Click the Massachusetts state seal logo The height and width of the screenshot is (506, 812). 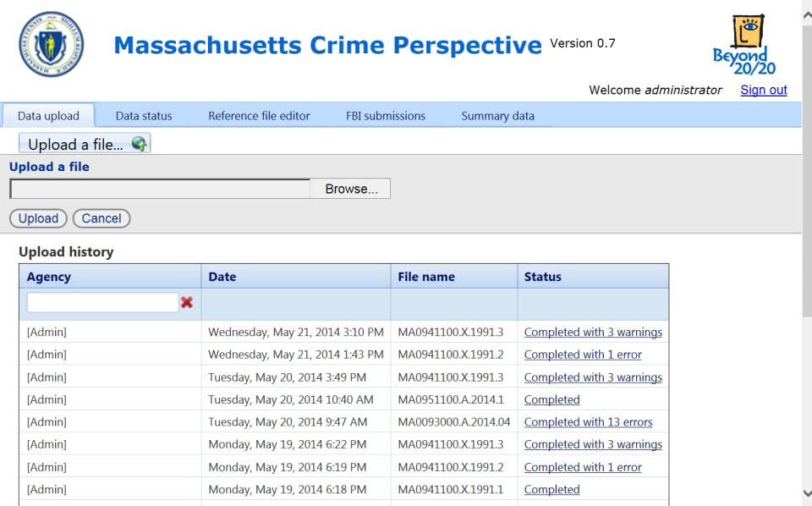click(51, 44)
